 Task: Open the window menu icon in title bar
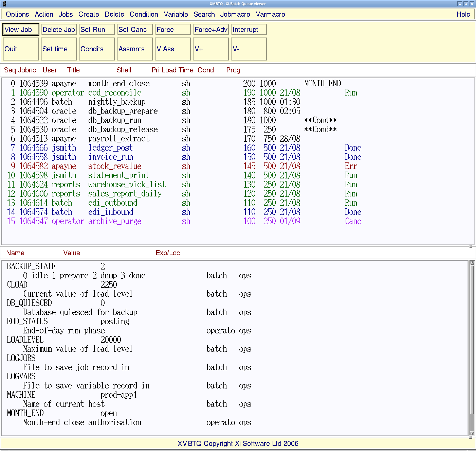(4, 4)
